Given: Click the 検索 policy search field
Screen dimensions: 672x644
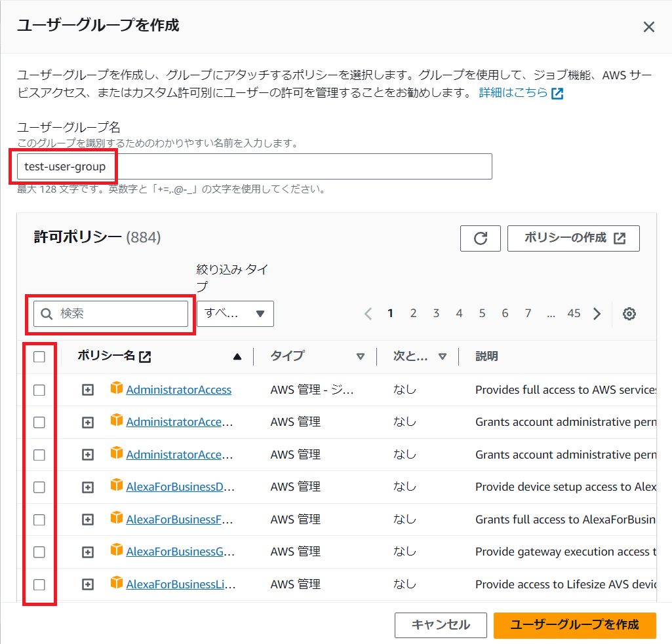Looking at the screenshot, I should pyautogui.click(x=111, y=314).
